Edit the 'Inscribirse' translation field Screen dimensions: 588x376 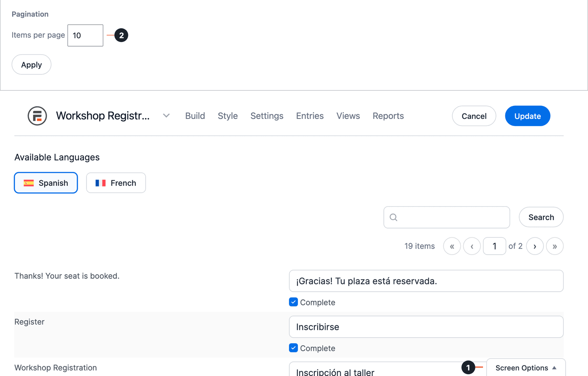coord(426,327)
